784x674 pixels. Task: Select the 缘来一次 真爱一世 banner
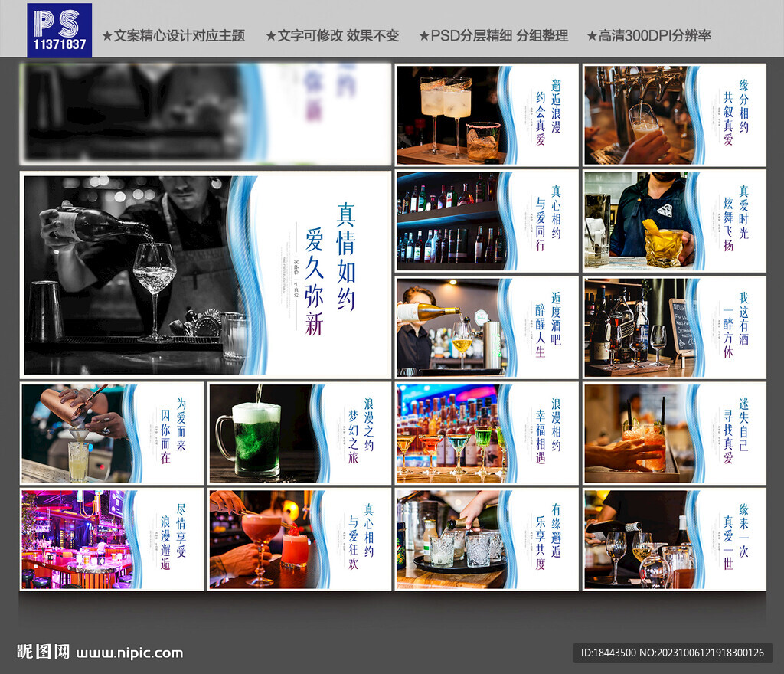674,540
